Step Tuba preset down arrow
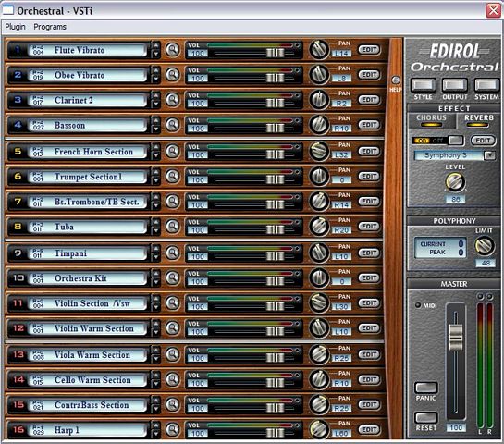Image resolution: width=504 pixels, height=444 pixels. click(x=156, y=230)
